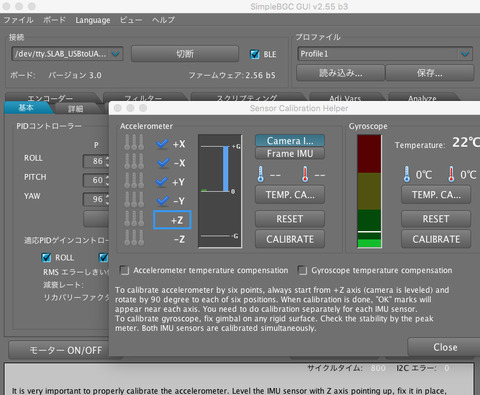Image resolution: width=480 pixels, height=395 pixels.
Task: Click the blank button below YAW
Action: [96, 219]
